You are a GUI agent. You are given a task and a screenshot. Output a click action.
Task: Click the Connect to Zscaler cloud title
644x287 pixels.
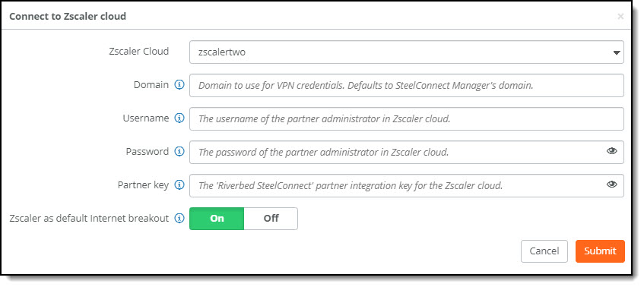(x=68, y=17)
